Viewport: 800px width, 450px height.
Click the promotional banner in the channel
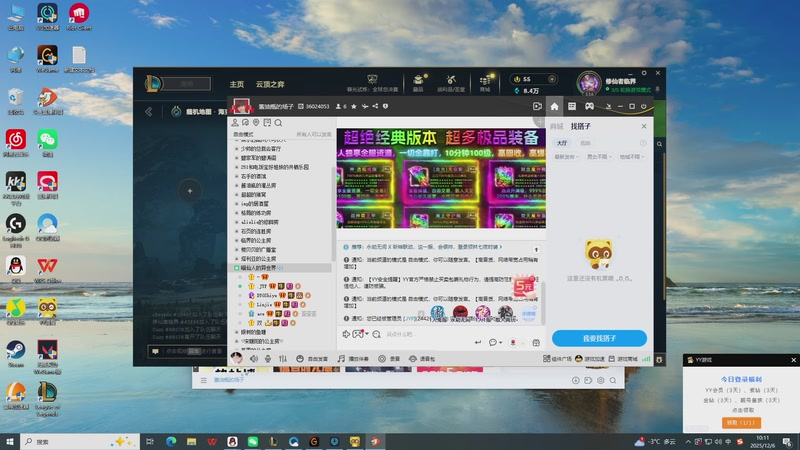point(441,178)
